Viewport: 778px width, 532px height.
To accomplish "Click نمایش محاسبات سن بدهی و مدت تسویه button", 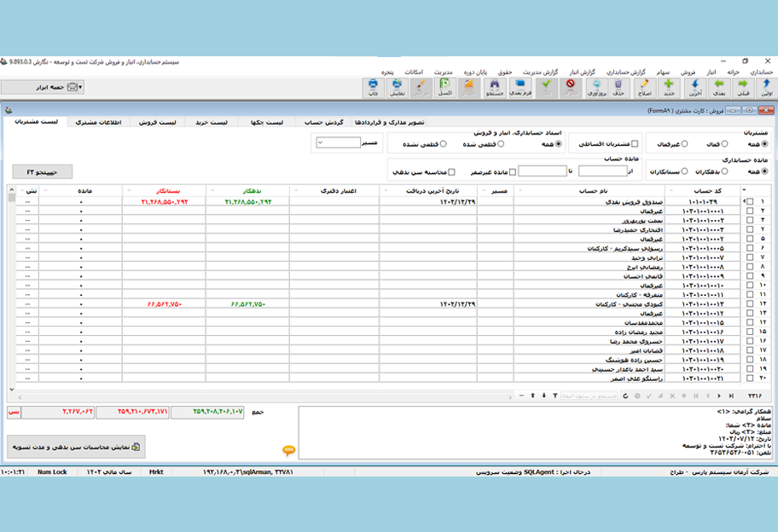I will (76, 447).
